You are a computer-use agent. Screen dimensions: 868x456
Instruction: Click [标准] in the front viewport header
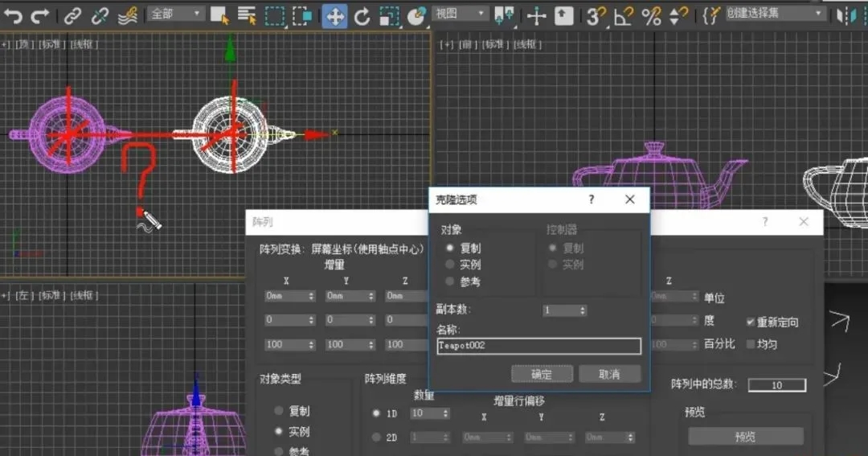[496, 44]
